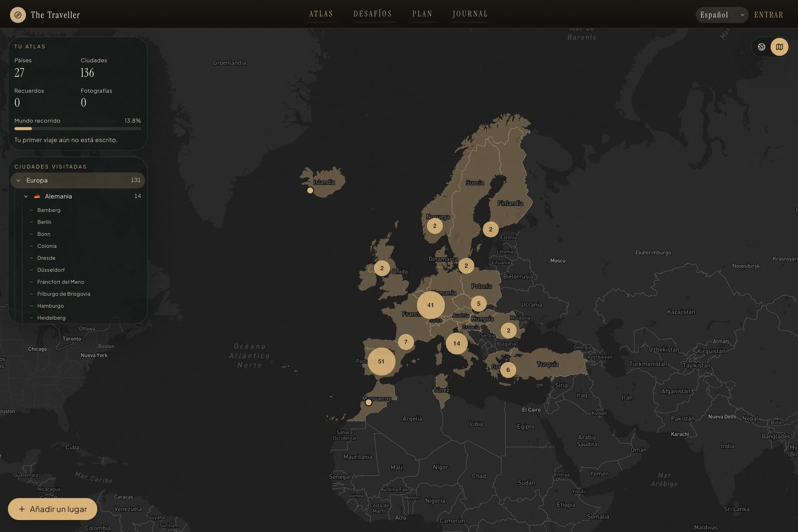Select Hamburgo in the city list
This screenshot has height=532, width=798.
tap(50, 306)
